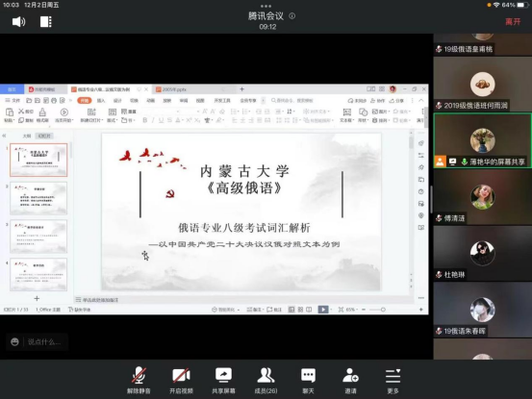
Task: Collapse slide panel with double chevron
Action: coord(4,136)
